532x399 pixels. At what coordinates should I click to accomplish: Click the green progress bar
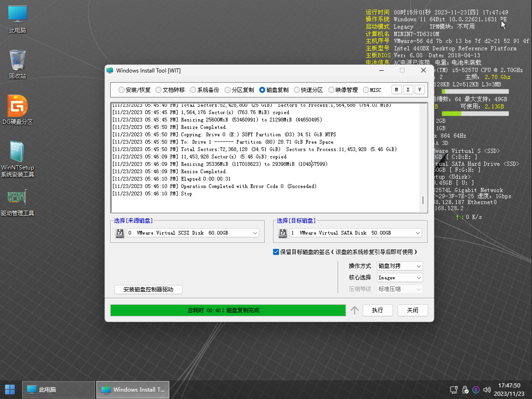tap(228, 310)
